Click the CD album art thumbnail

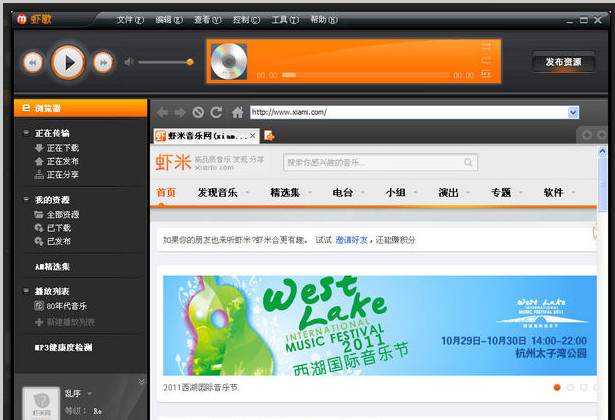click(x=229, y=61)
